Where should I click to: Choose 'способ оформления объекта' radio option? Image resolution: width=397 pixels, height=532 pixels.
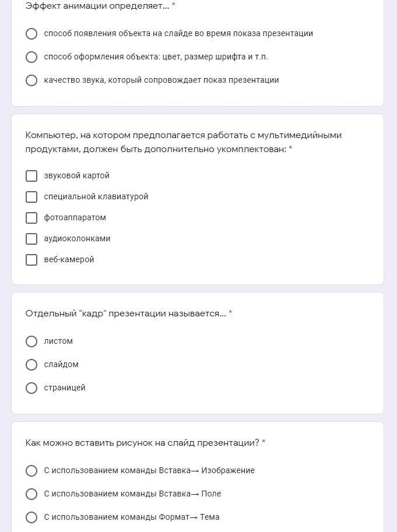coord(31,57)
